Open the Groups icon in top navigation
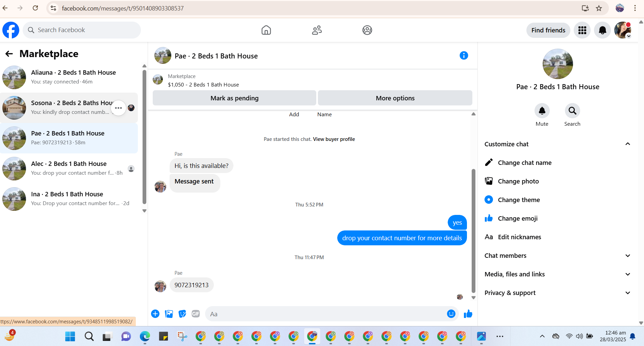The width and height of the screenshot is (644, 346). 367,30
